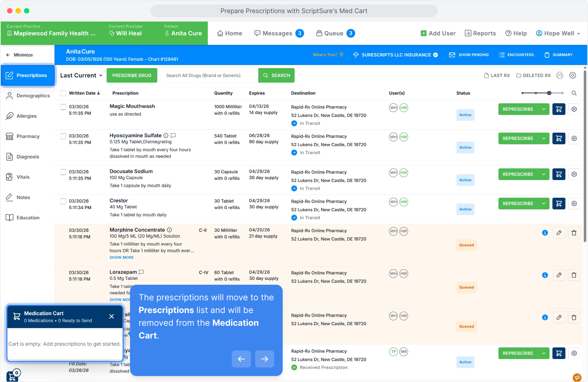Viewport: 588px width, 382px height.
Task: Select all prescriptions with the header checkbox
Action: pyautogui.click(x=63, y=93)
